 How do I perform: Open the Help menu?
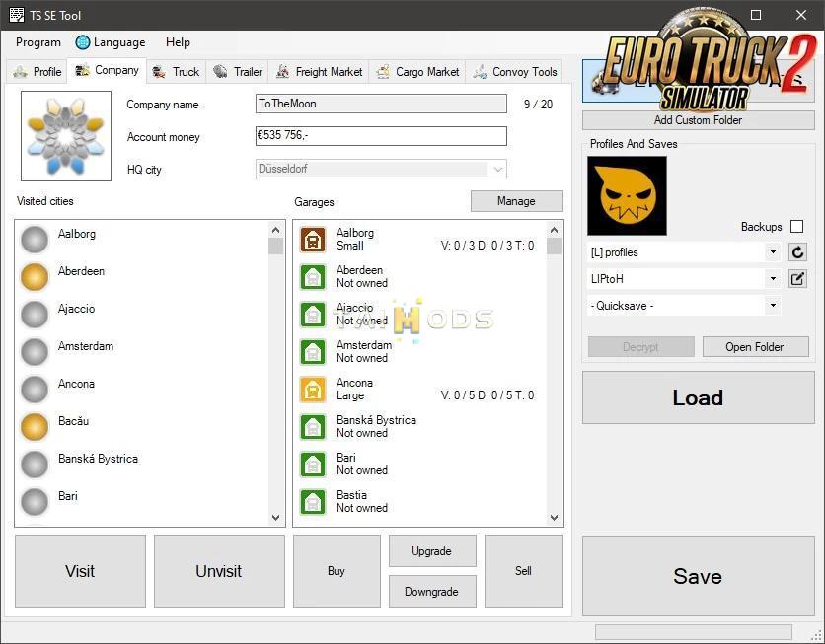(x=178, y=42)
